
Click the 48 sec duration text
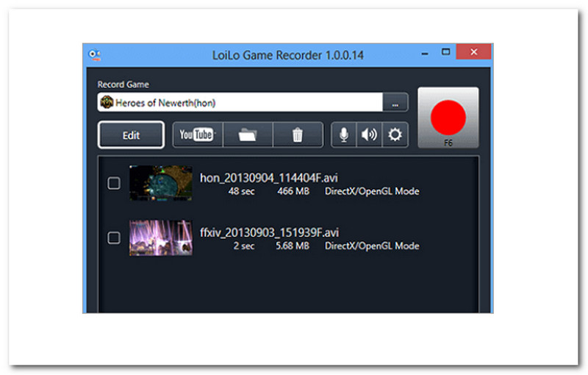point(242,191)
